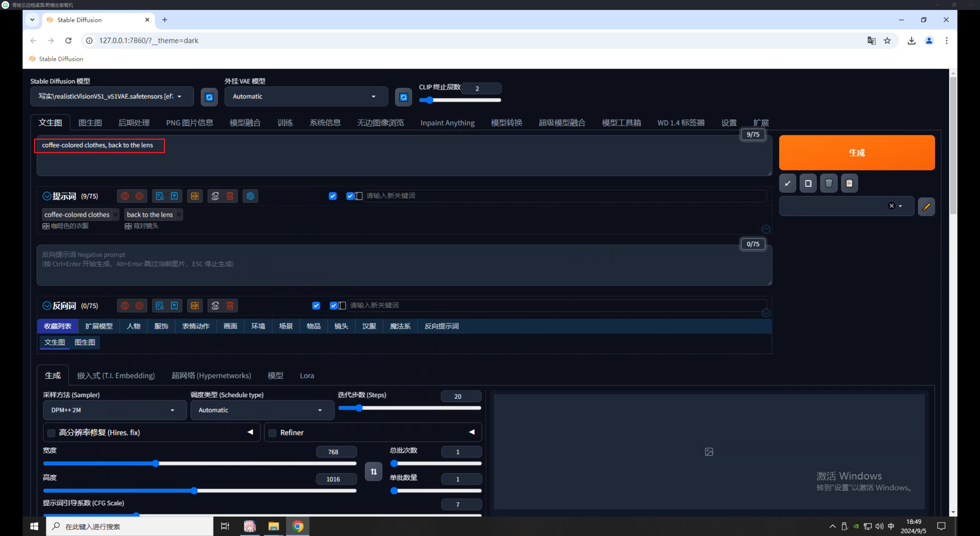Open 后期处理 tab
This screenshot has height=536, width=980.
pos(134,123)
